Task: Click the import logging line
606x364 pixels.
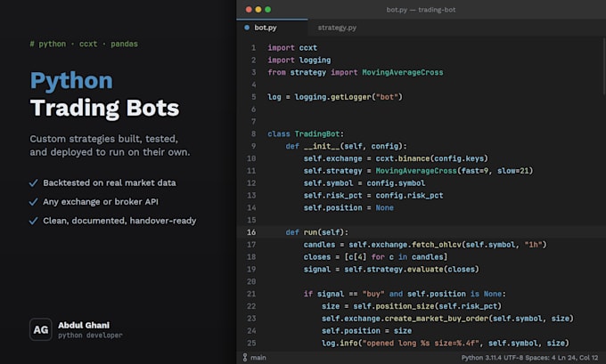Action: 299,60
